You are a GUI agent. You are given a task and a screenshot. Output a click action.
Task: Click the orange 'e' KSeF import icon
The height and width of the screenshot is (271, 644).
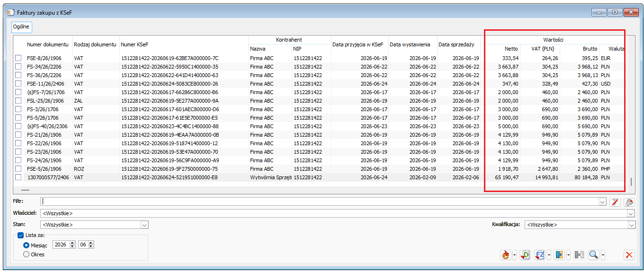pyautogui.click(x=506, y=255)
